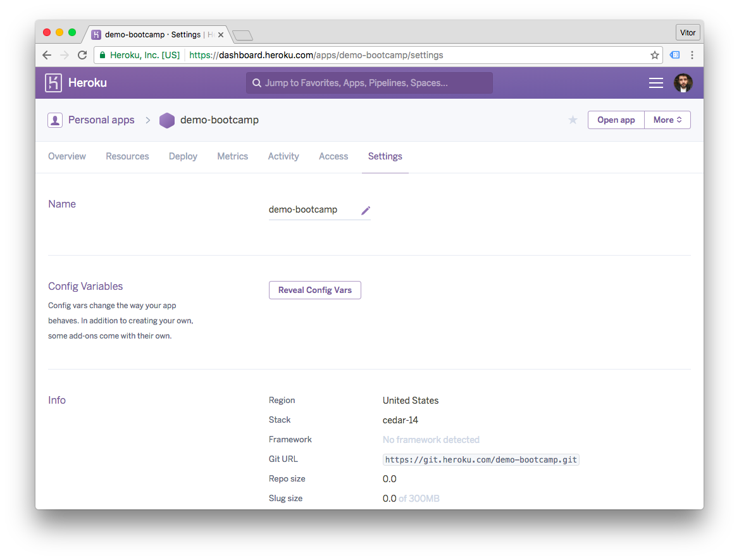Switch to the Activity tab

(283, 156)
